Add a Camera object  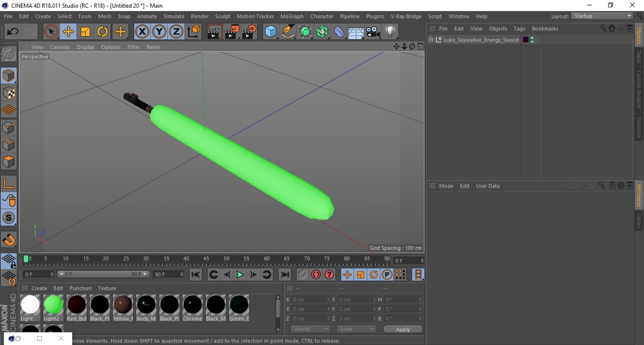tap(373, 32)
